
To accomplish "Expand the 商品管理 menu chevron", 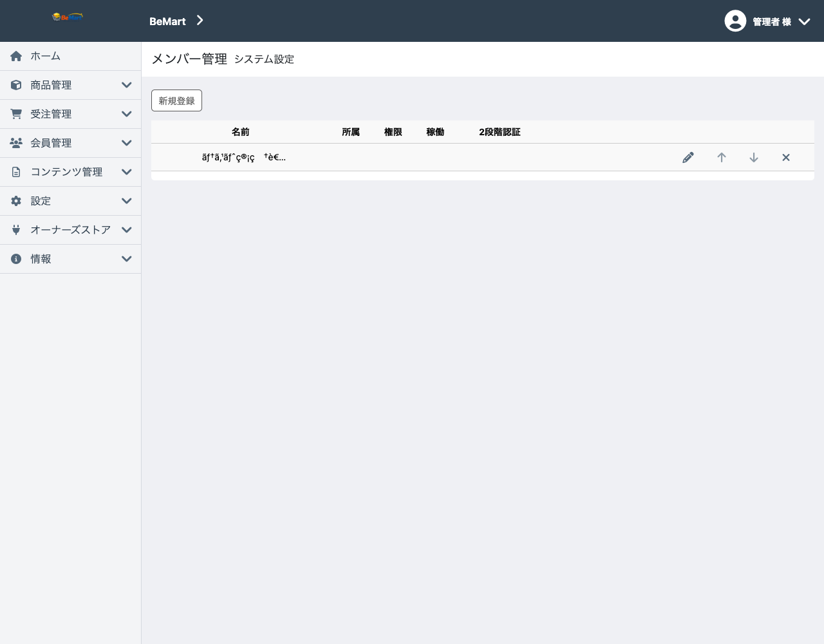I will [127, 85].
